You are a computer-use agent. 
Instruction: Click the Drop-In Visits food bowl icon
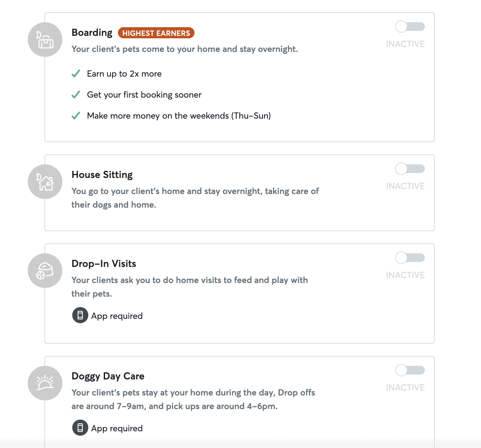tap(45, 271)
